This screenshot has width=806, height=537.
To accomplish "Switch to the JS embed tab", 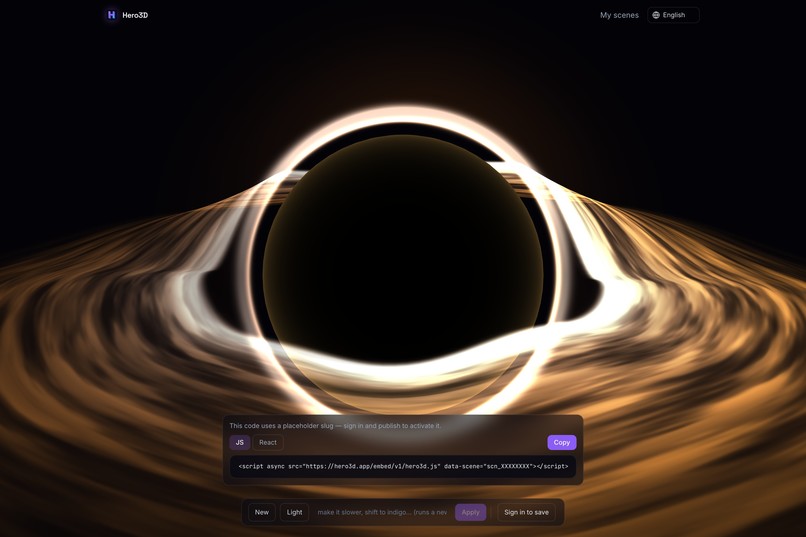I will [x=240, y=442].
